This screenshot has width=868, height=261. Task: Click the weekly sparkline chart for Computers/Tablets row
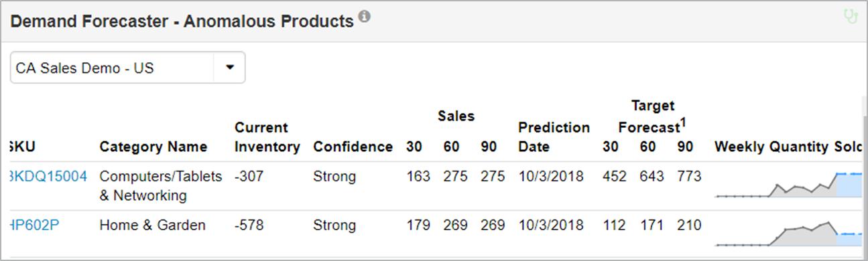tap(788, 185)
